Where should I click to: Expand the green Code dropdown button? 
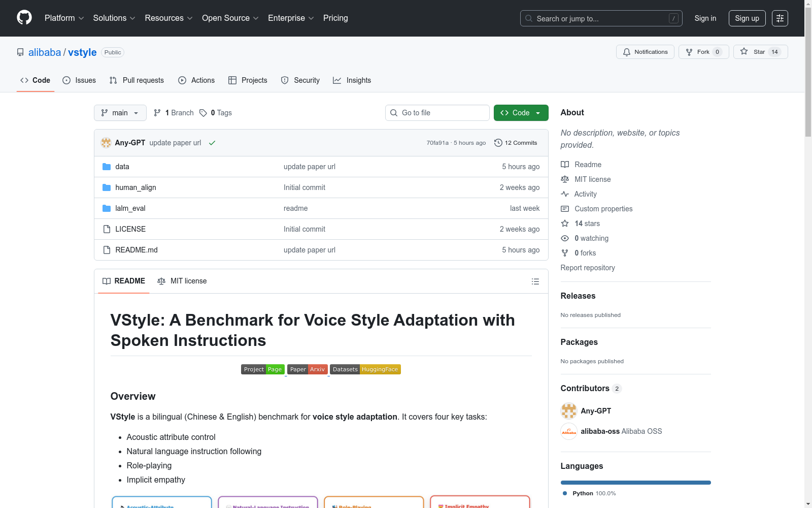coord(521,113)
